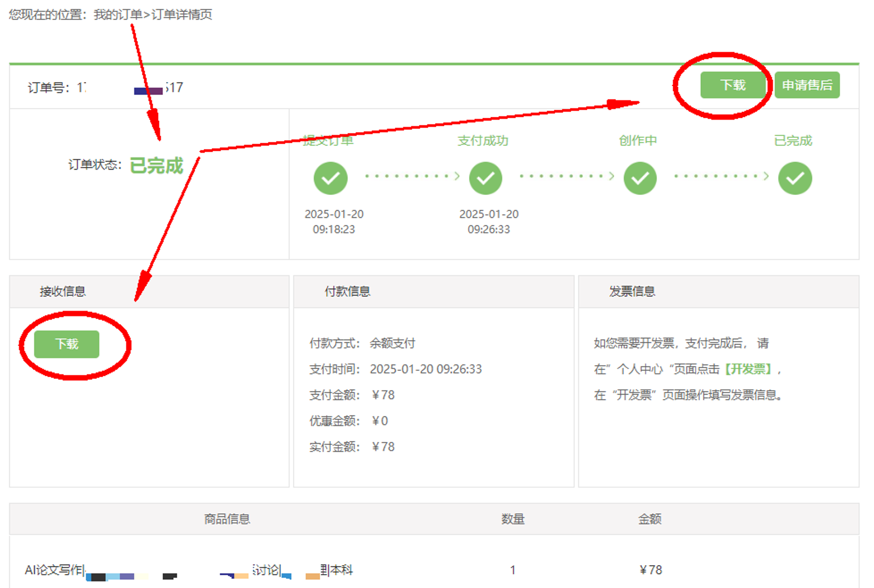Click the 实付金额 ¥78 value
Viewport: 874px width, 588px height.
pyautogui.click(x=383, y=447)
